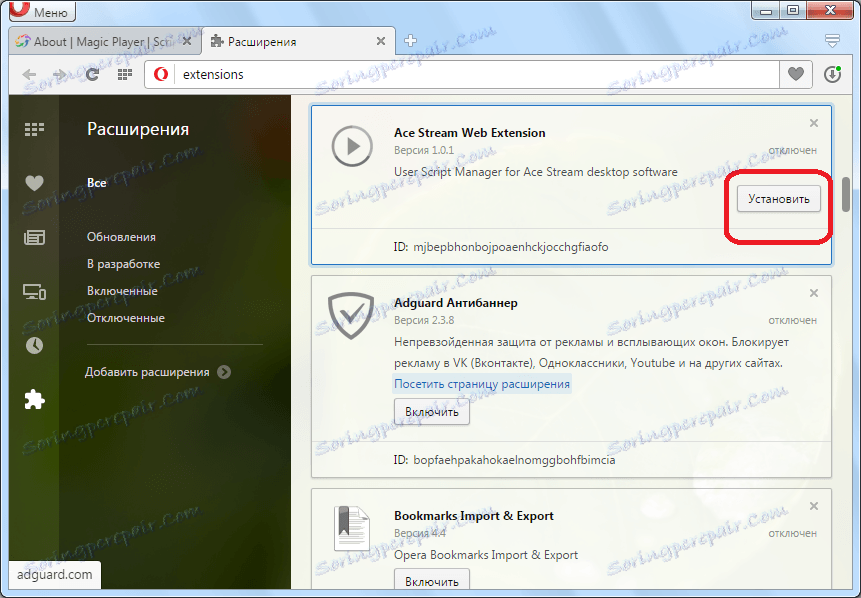This screenshot has height=598, width=861.
Task: Open the Opera Меню button
Action: (42, 10)
